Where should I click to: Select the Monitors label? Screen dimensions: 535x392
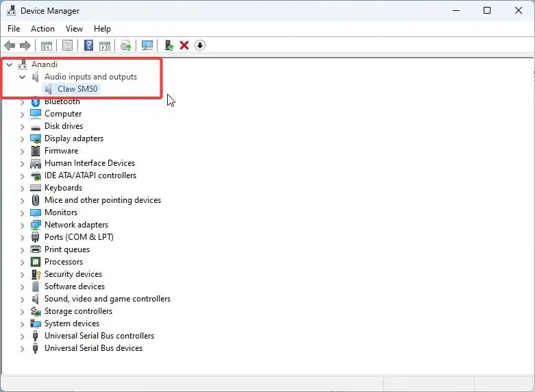61,212
